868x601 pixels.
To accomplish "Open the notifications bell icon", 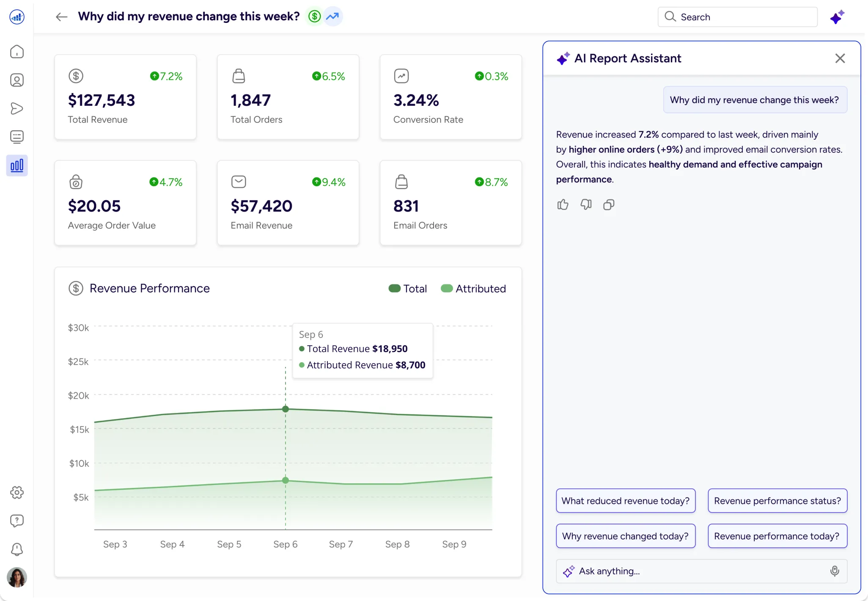I will [x=17, y=549].
